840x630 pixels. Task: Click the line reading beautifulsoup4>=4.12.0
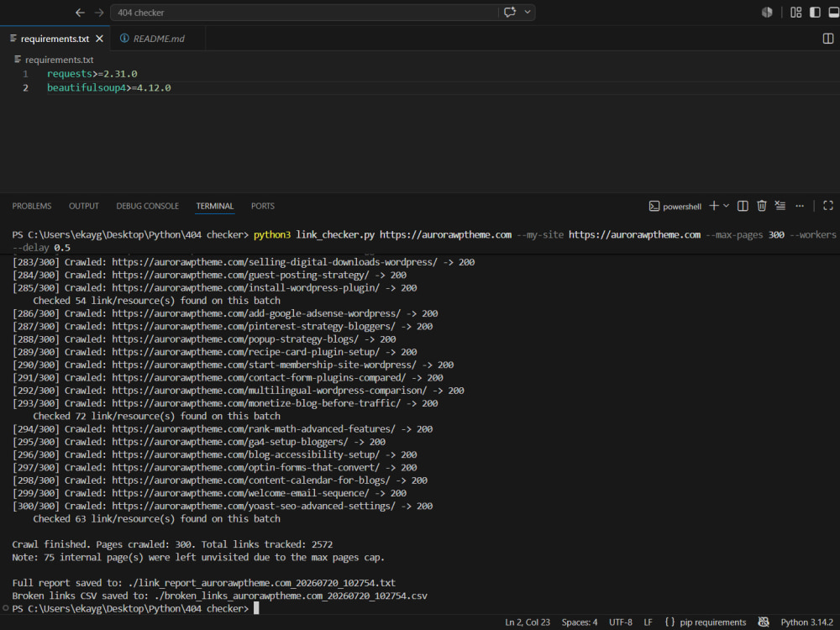click(108, 87)
